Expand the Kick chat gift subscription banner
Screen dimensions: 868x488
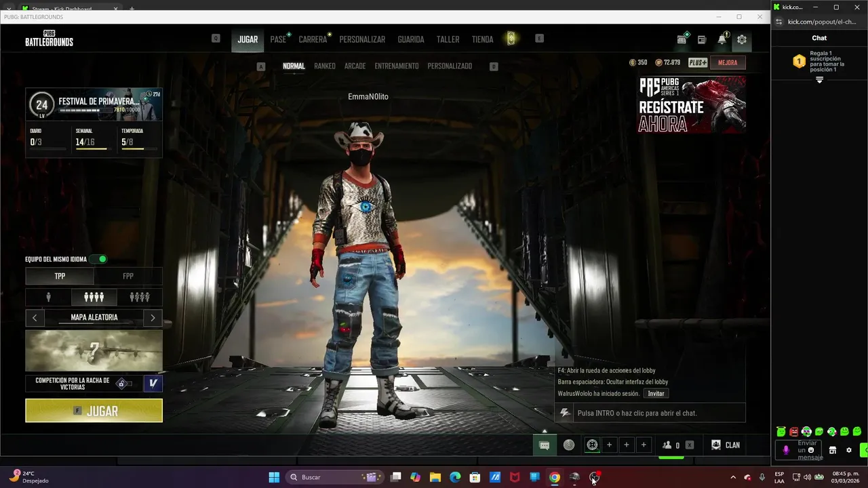point(819,80)
